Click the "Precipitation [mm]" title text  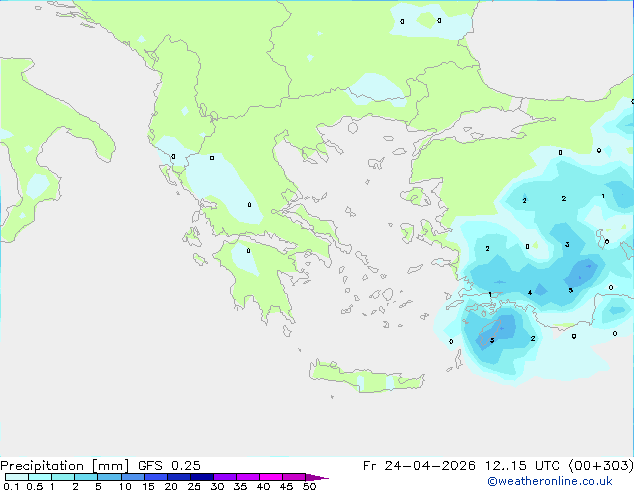(x=65, y=466)
